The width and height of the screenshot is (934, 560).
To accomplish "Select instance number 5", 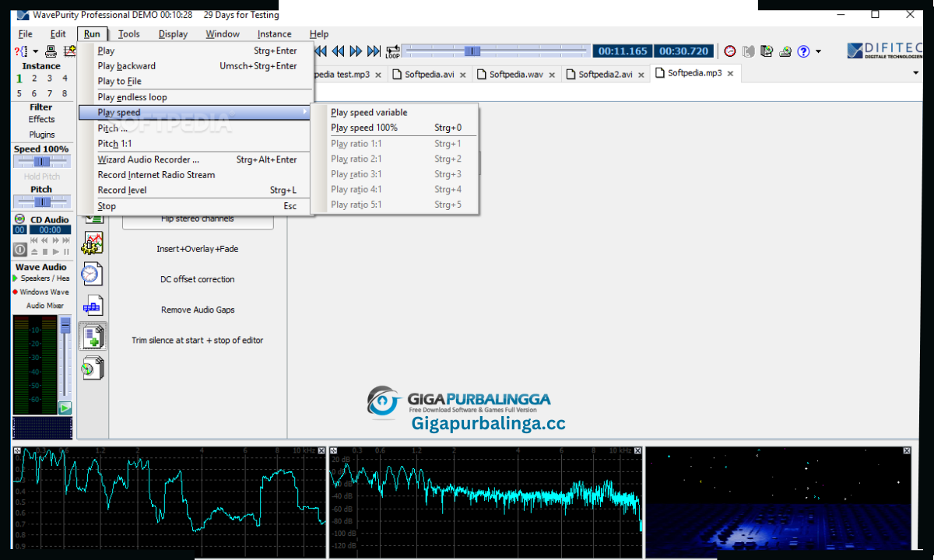I will 19,93.
